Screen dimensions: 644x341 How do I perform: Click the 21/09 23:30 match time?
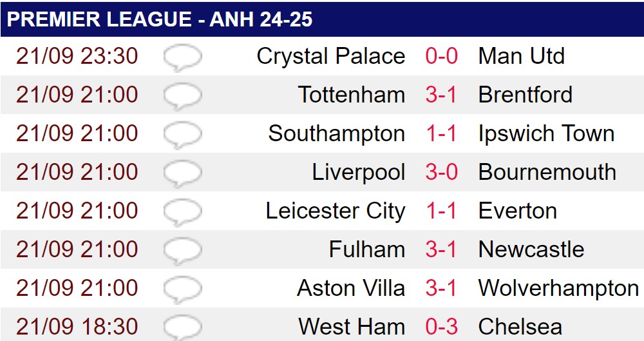point(77,56)
